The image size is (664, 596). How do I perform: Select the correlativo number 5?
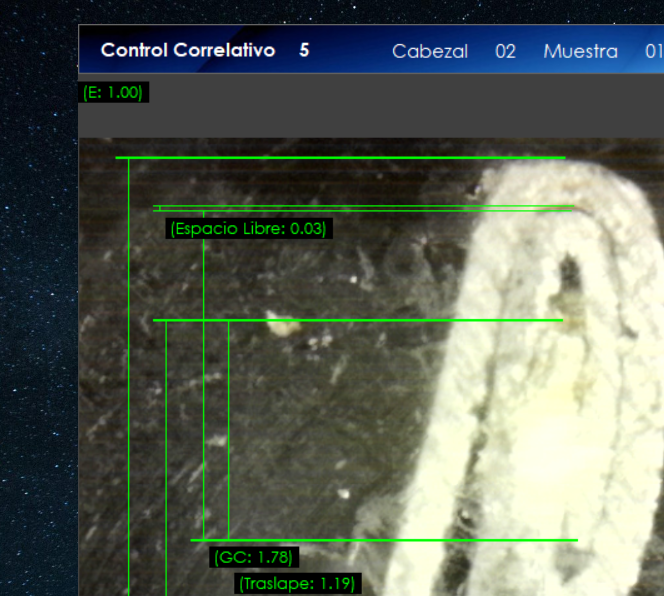(304, 50)
